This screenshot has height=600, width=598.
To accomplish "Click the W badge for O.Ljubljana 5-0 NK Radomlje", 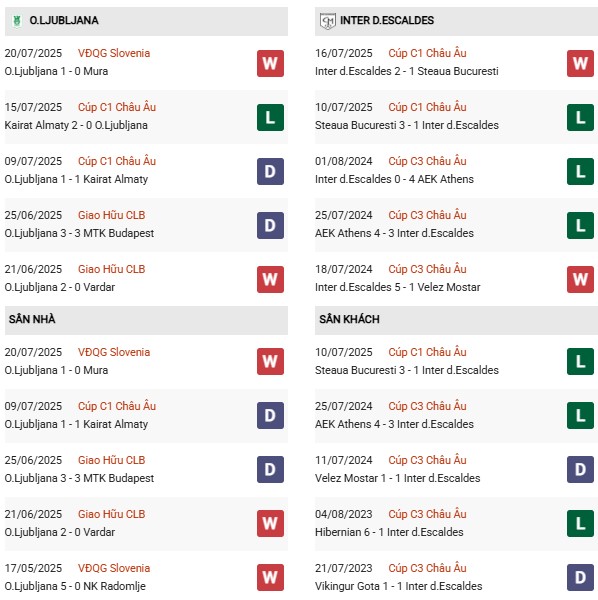I will pyautogui.click(x=270, y=577).
